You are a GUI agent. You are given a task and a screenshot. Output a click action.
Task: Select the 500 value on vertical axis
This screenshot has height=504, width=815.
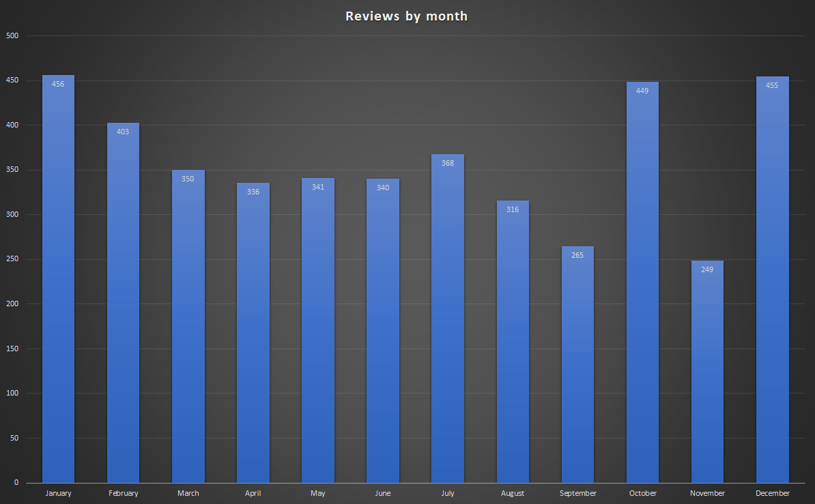click(12, 35)
